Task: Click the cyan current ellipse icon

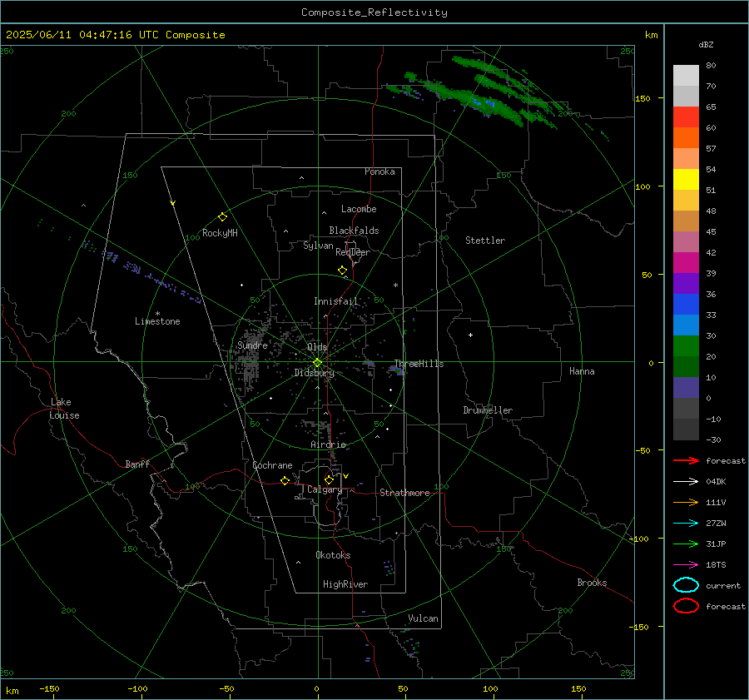Action: [686, 585]
